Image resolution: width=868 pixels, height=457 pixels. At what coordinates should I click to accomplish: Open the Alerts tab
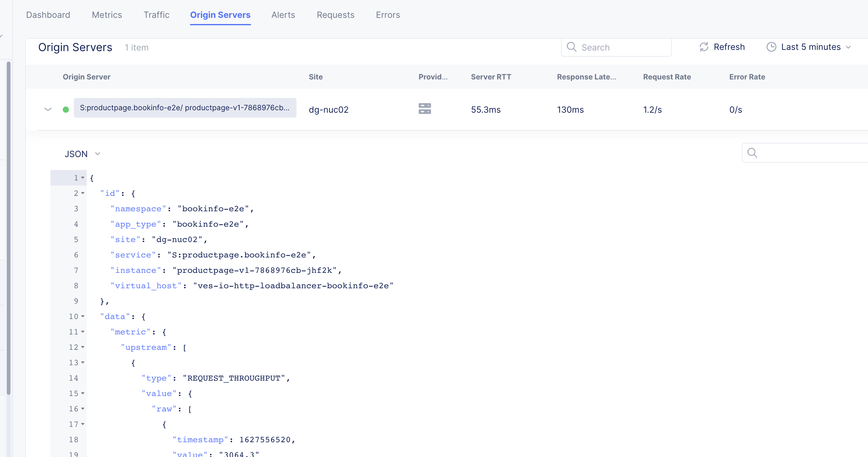(283, 15)
